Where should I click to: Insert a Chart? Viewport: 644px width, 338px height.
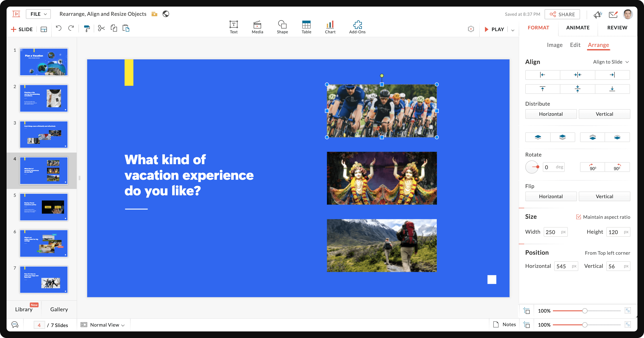[x=330, y=27]
